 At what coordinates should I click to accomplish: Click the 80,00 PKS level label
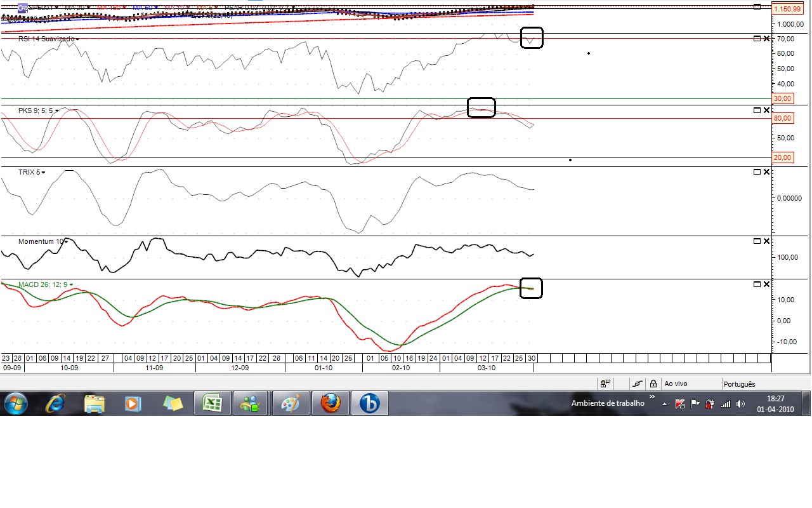(782, 118)
